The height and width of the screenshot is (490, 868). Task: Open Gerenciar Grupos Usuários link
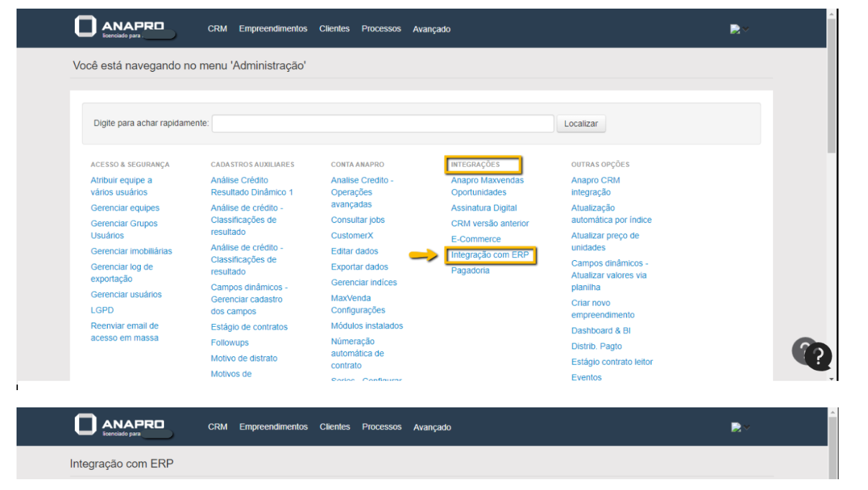(124, 229)
